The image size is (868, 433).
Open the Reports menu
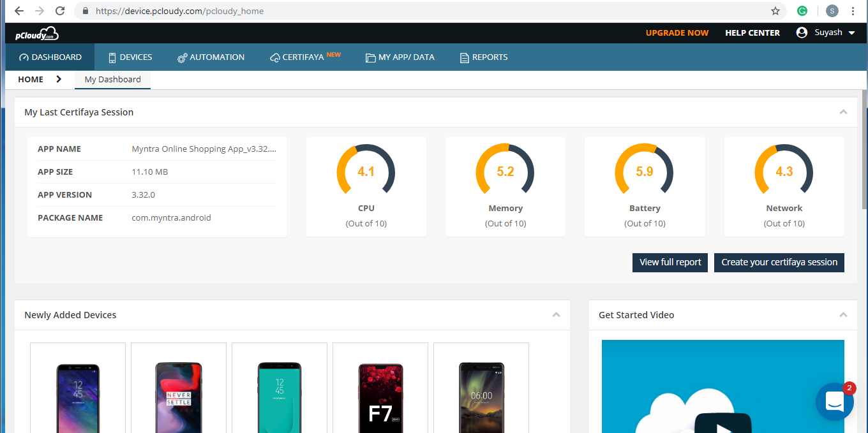[x=484, y=57]
